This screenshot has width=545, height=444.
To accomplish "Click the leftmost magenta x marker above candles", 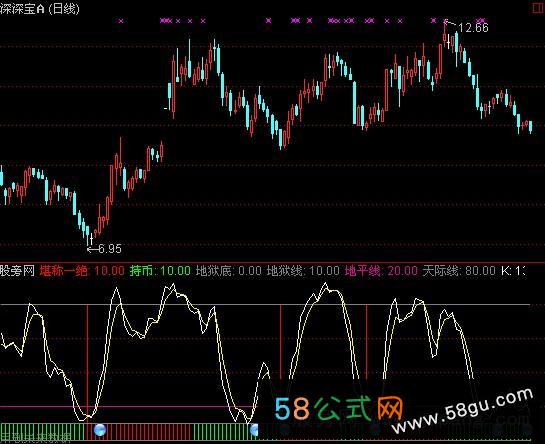I will pyautogui.click(x=121, y=21).
